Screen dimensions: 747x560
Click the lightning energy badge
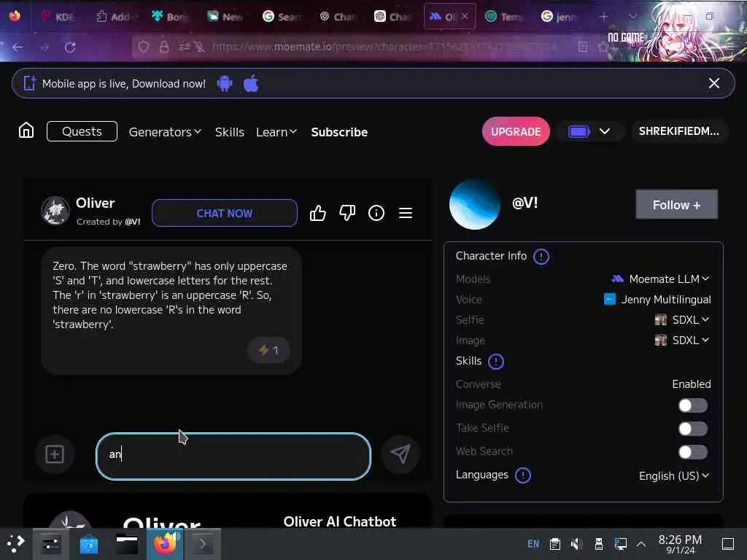(x=268, y=351)
